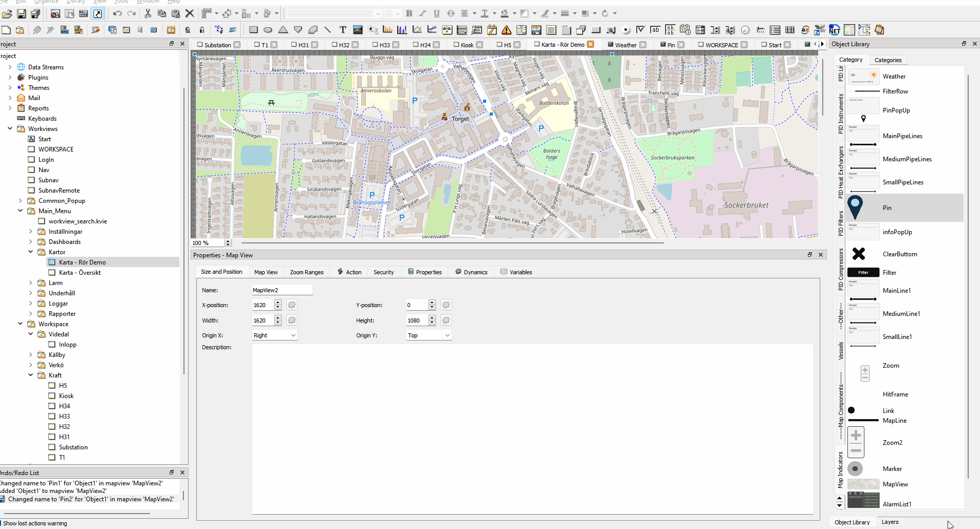
Task: Switch to the Zoom Ranges tab
Action: (x=306, y=272)
